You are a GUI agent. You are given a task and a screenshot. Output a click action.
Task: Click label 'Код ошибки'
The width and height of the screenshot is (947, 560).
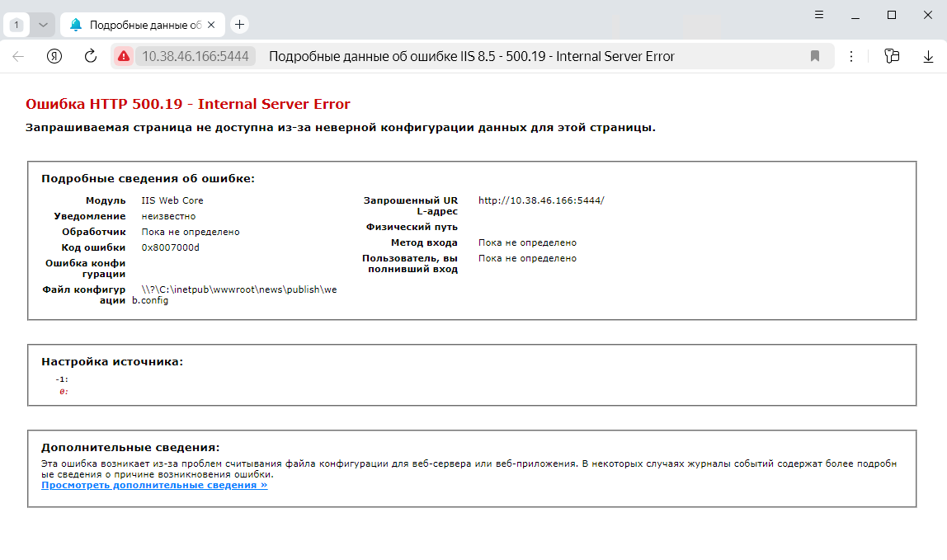click(93, 247)
